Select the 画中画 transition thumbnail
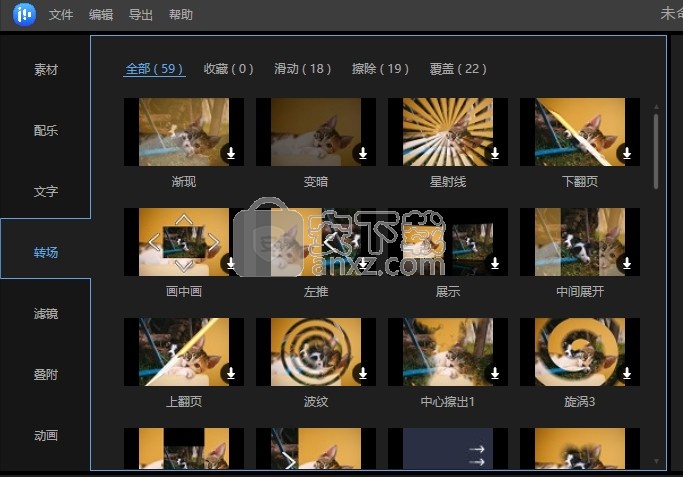The image size is (683, 477). coord(184,242)
